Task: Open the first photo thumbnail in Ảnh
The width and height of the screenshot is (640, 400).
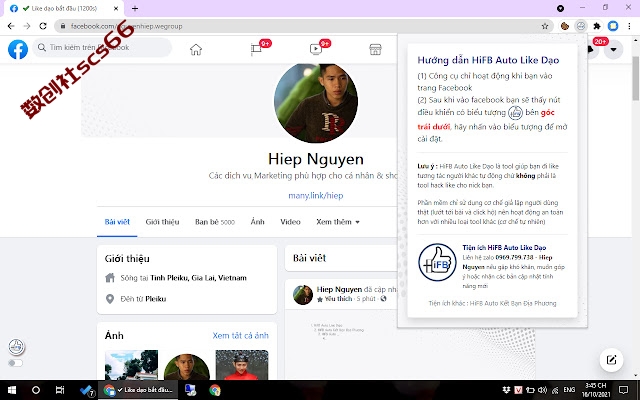Action: point(131,364)
